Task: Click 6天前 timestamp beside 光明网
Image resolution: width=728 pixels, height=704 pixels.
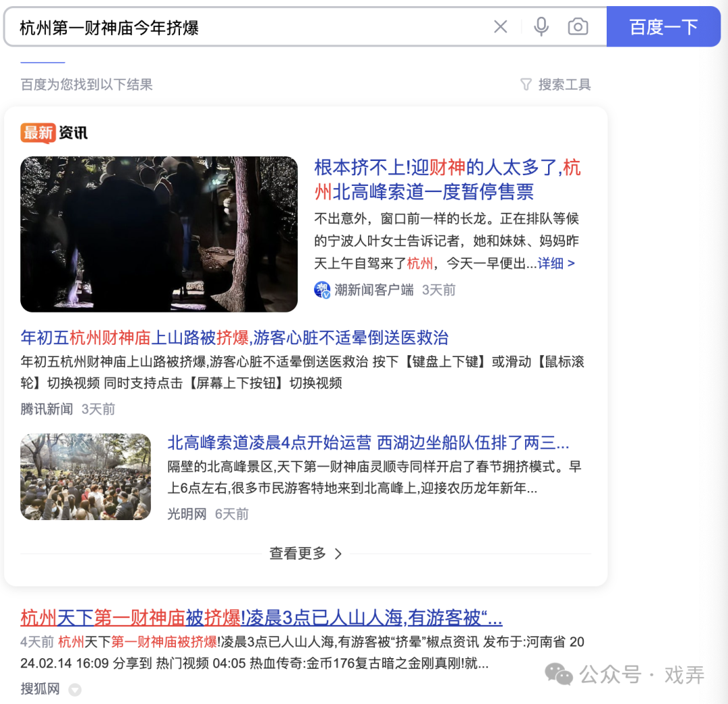Action: point(232,514)
